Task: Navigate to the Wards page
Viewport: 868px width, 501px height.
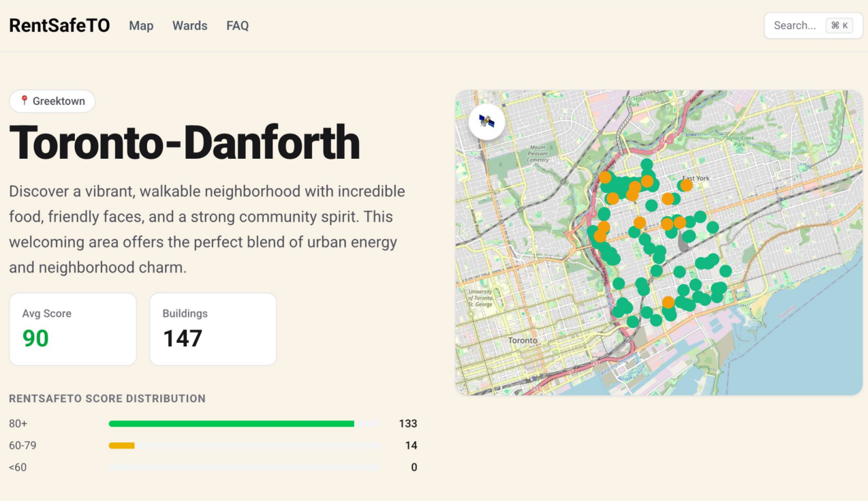Action: 189,25
